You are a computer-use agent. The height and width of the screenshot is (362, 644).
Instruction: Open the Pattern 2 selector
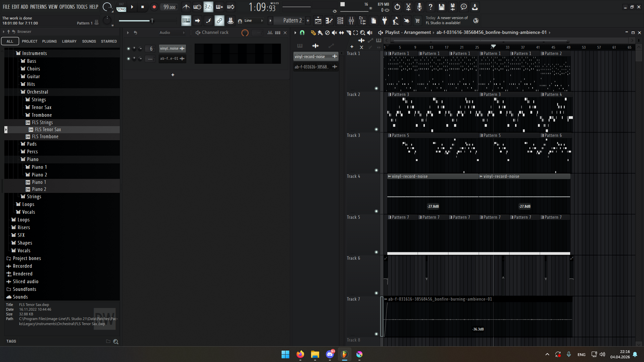(289, 21)
